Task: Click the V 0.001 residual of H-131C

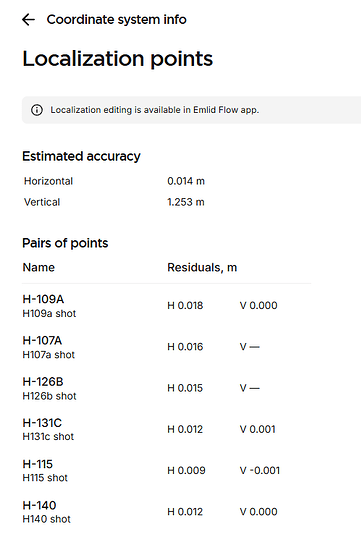Action: click(258, 429)
